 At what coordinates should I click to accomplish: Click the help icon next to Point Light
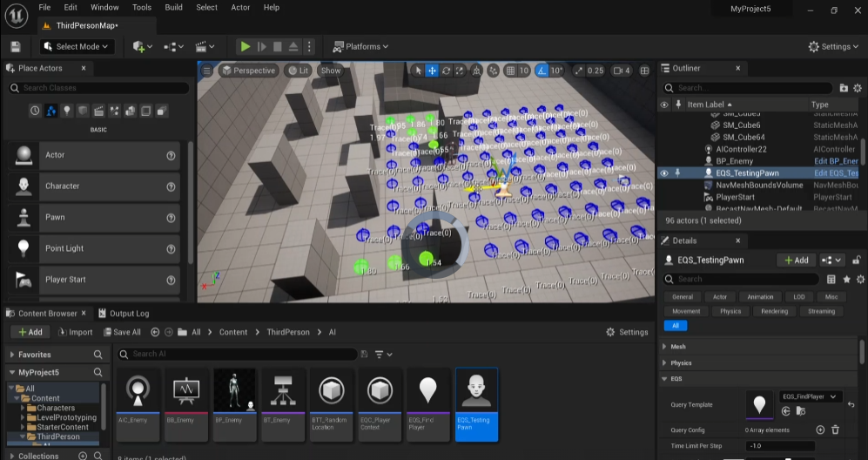tap(171, 249)
